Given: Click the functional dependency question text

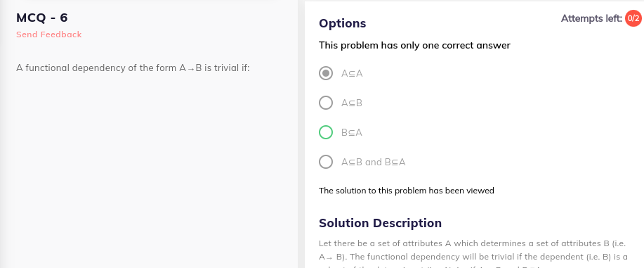Looking at the screenshot, I should click(x=133, y=68).
